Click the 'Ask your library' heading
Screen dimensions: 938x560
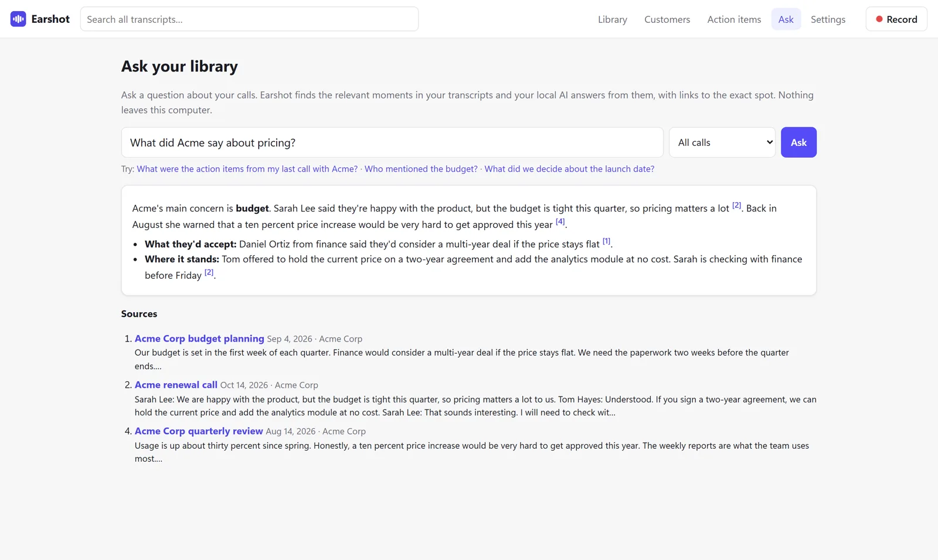179,66
